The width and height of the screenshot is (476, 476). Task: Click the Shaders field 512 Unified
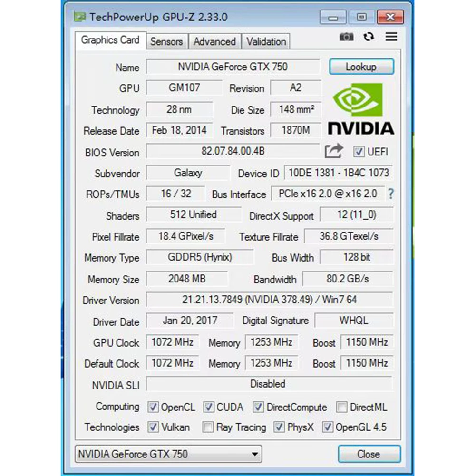point(194,214)
